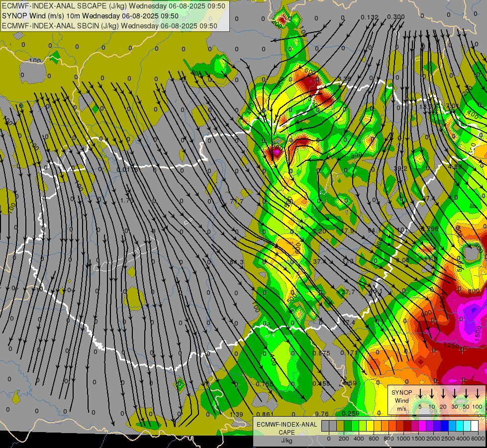Click the 0.259 value on the map
The image size is (487, 448).
pyautogui.click(x=351, y=414)
